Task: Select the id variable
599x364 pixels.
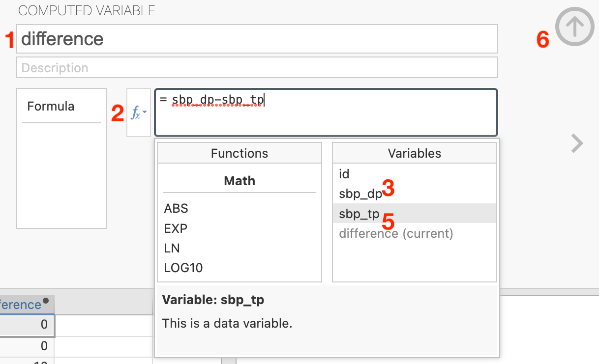Action: click(x=344, y=174)
